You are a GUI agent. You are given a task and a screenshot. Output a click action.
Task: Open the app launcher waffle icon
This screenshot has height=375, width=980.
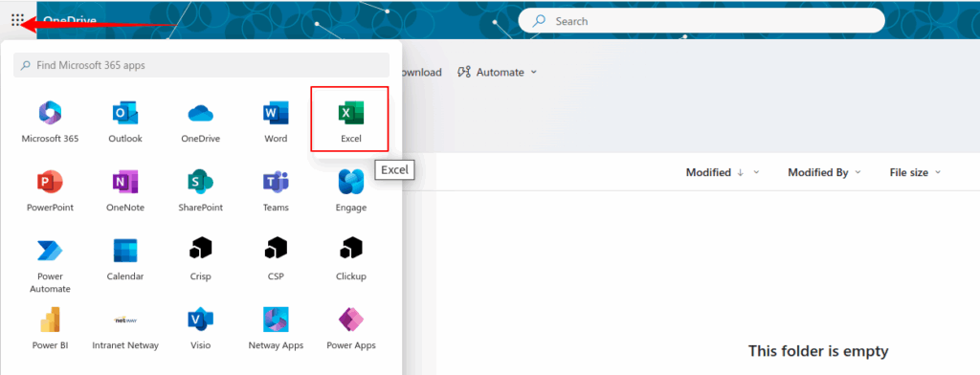[17, 21]
